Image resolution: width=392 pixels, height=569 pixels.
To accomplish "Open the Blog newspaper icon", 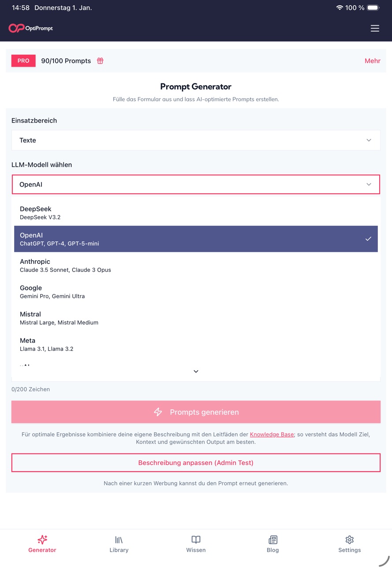I will click(x=273, y=539).
